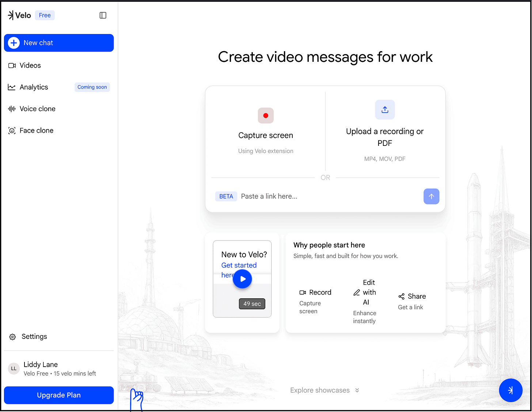Click the LL user avatar
The width and height of the screenshot is (532, 412).
14,368
